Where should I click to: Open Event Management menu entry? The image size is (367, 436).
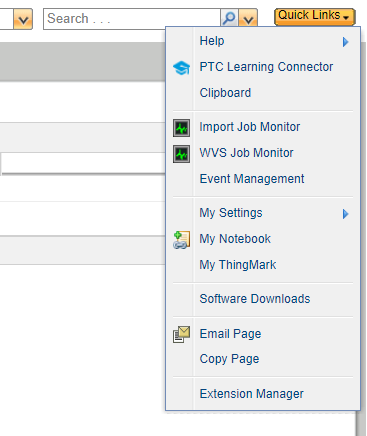(252, 179)
